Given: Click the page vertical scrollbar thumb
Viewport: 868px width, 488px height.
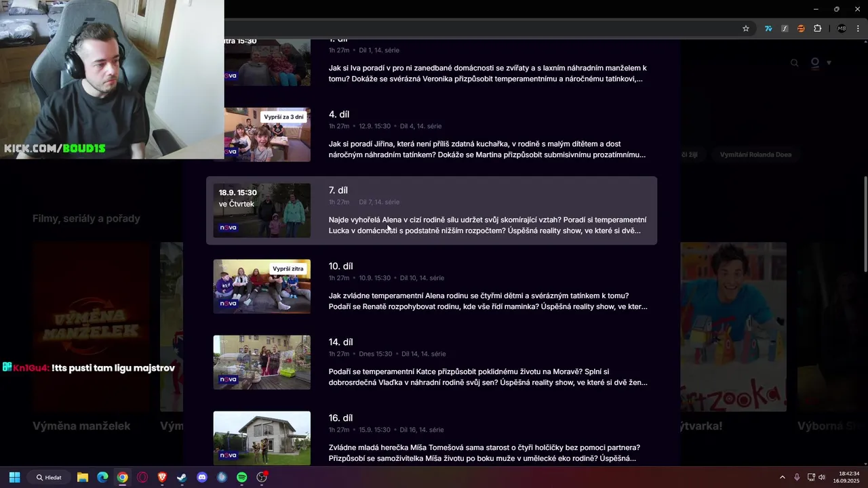Looking at the screenshot, I should tap(865, 224).
